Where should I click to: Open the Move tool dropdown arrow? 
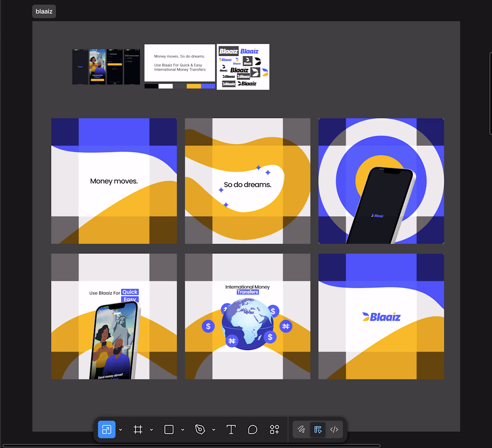[x=120, y=430]
